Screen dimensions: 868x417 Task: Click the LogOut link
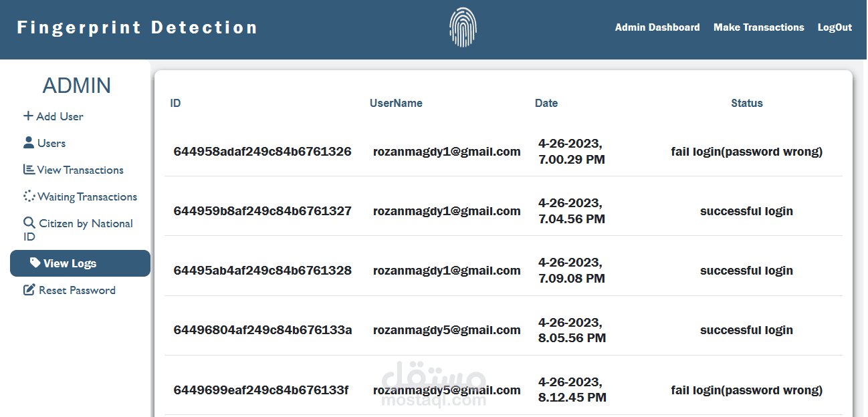(835, 27)
